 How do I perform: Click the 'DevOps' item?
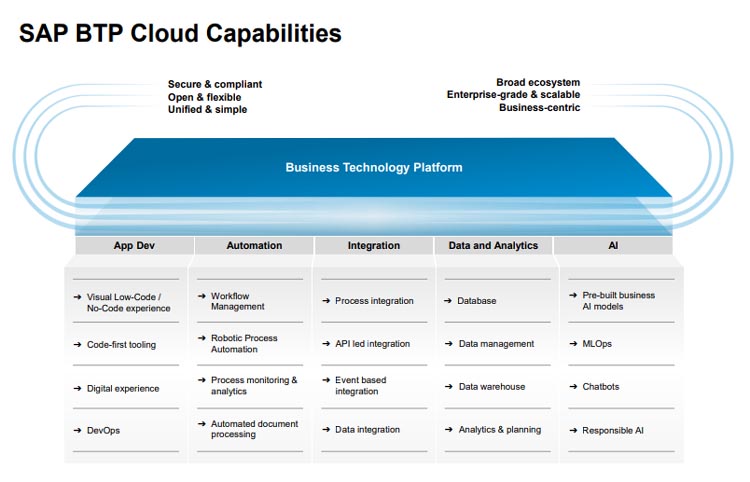(x=103, y=430)
